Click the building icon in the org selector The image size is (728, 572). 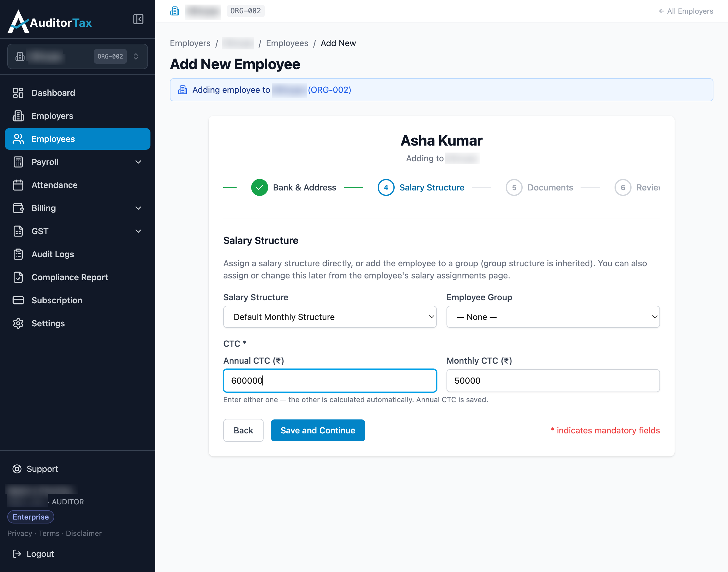point(20,57)
